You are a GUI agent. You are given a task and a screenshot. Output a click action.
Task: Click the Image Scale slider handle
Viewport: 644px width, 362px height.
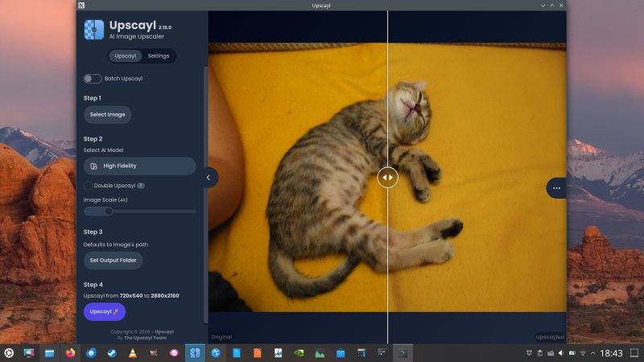pos(109,212)
